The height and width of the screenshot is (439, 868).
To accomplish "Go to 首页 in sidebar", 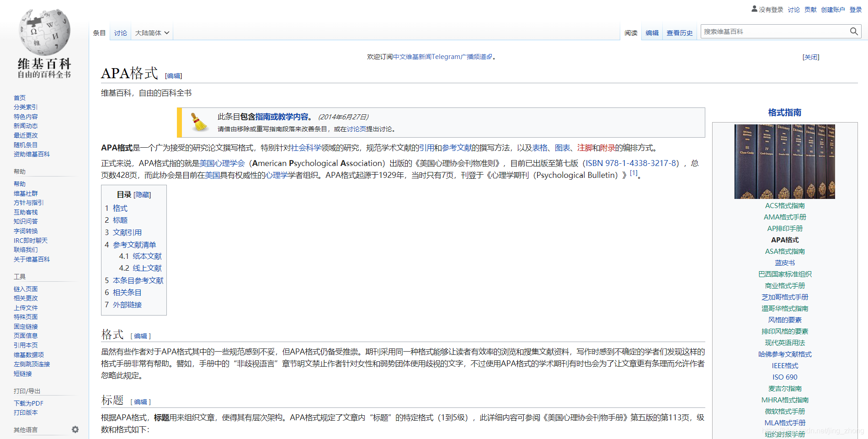I will coord(20,98).
